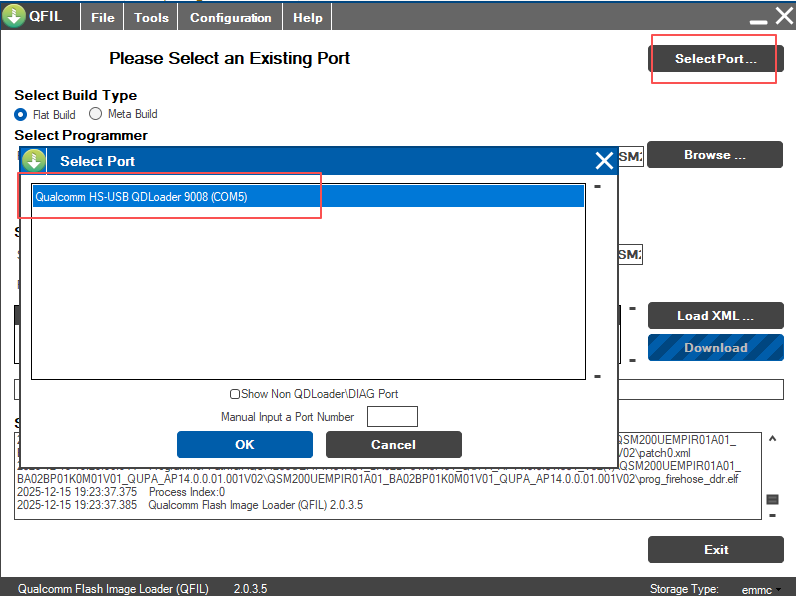Screen dimensions: 796x596
Task: Click the status log side panel icon
Action: pos(772,499)
